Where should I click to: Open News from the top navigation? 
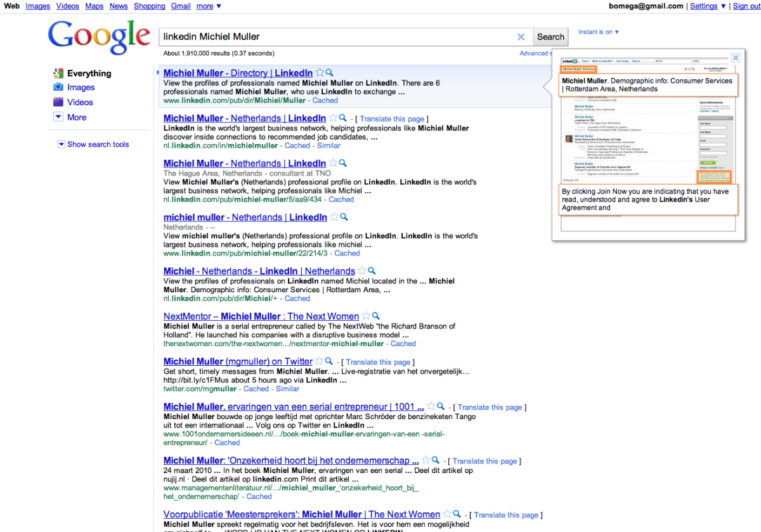coord(119,6)
